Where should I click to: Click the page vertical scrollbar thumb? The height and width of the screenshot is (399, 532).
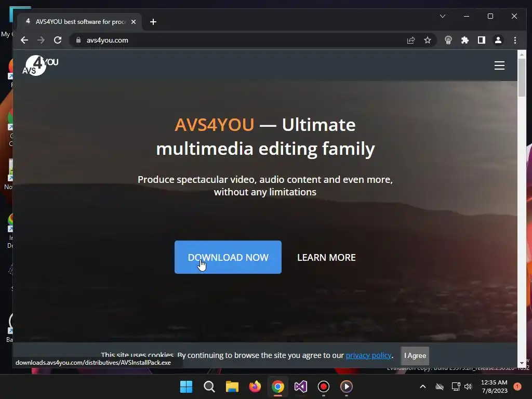522,78
